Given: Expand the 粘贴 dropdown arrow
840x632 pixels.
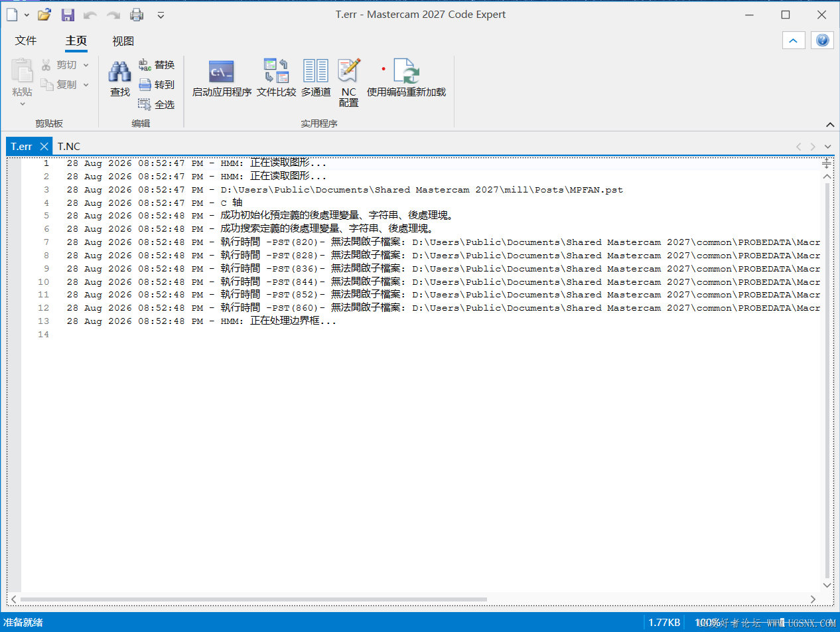Looking at the screenshot, I should click(x=22, y=103).
